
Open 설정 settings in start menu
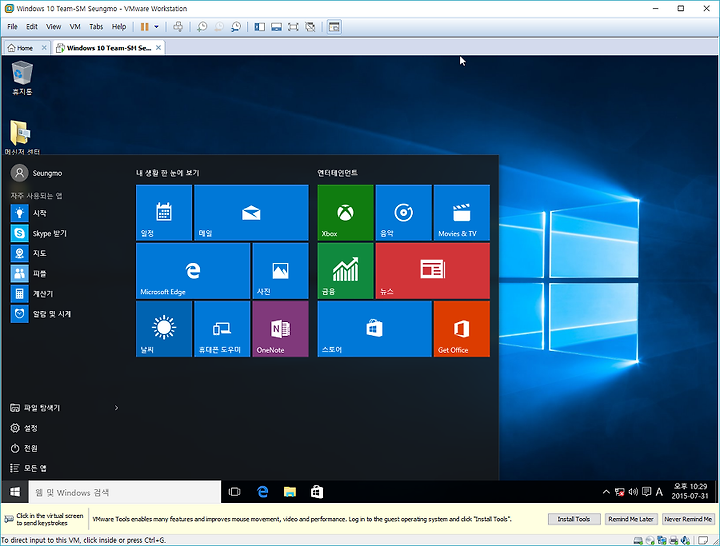(x=24, y=428)
